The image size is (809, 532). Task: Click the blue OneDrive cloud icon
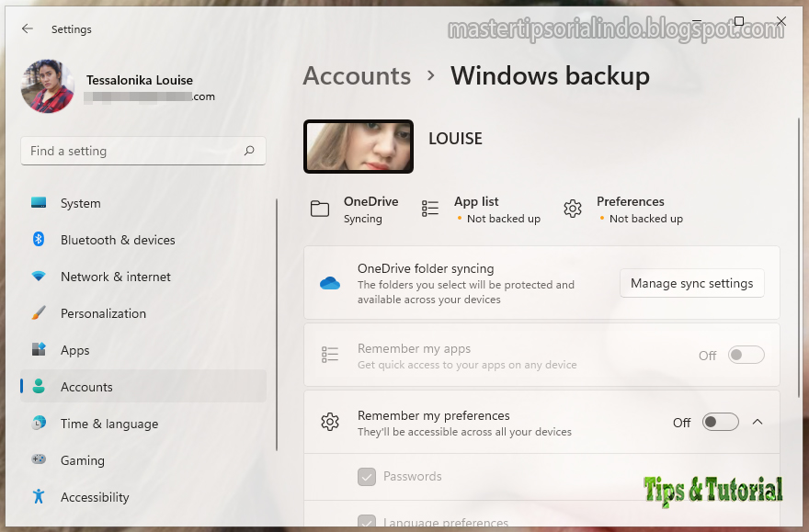pyautogui.click(x=330, y=283)
